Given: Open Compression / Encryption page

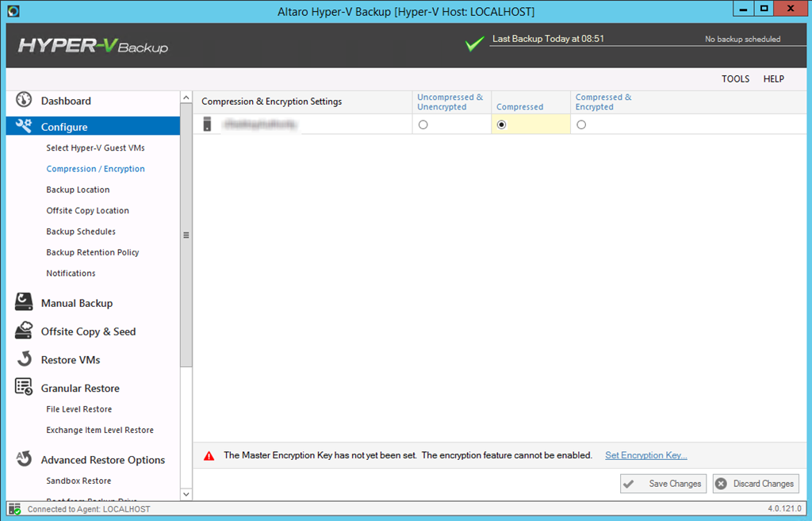Looking at the screenshot, I should tap(95, 169).
